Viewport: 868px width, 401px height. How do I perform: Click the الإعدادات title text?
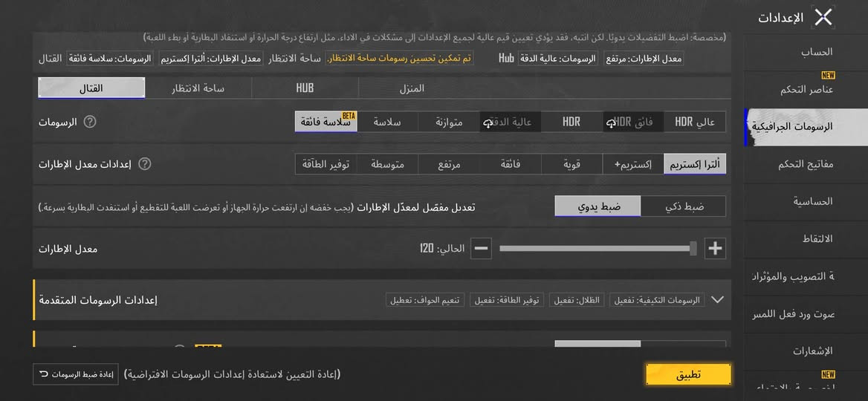tap(780, 18)
